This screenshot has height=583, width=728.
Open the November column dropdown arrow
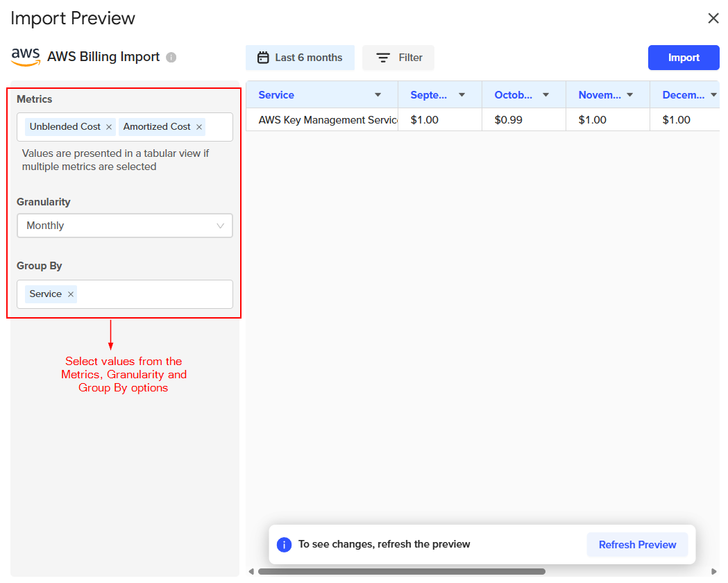coord(629,95)
